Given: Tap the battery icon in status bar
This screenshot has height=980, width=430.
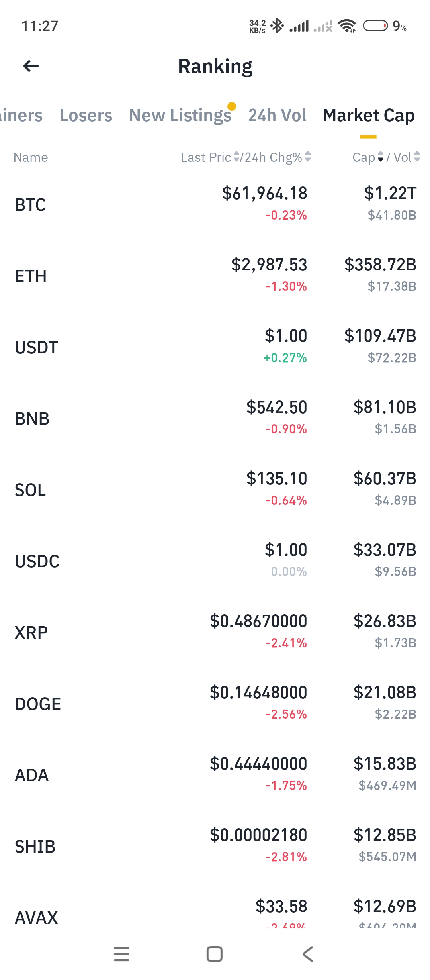Looking at the screenshot, I should pos(375,26).
